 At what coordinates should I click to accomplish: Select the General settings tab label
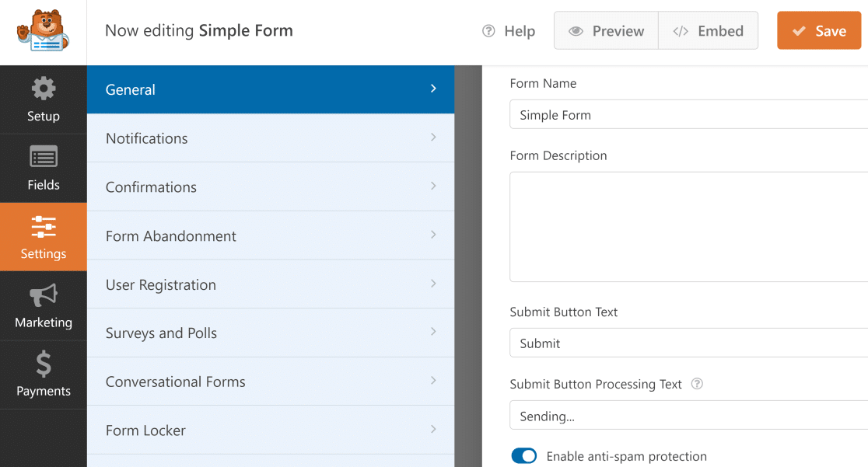[130, 89]
